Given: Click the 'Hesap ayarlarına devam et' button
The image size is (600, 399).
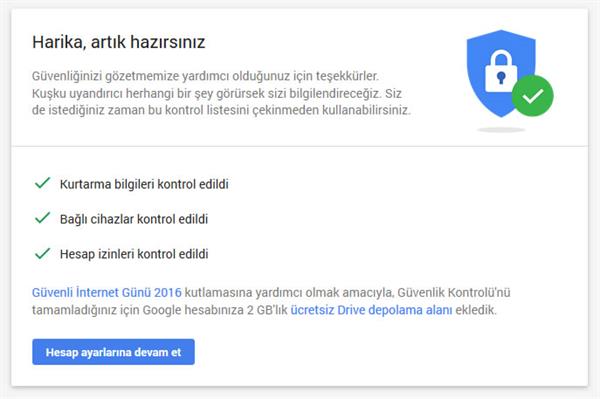Looking at the screenshot, I should pyautogui.click(x=113, y=352).
